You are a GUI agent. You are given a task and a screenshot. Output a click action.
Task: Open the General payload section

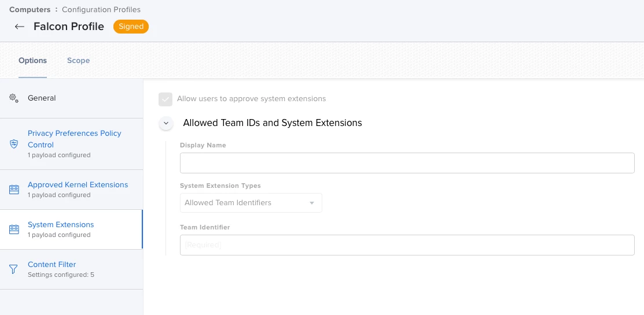(72, 98)
